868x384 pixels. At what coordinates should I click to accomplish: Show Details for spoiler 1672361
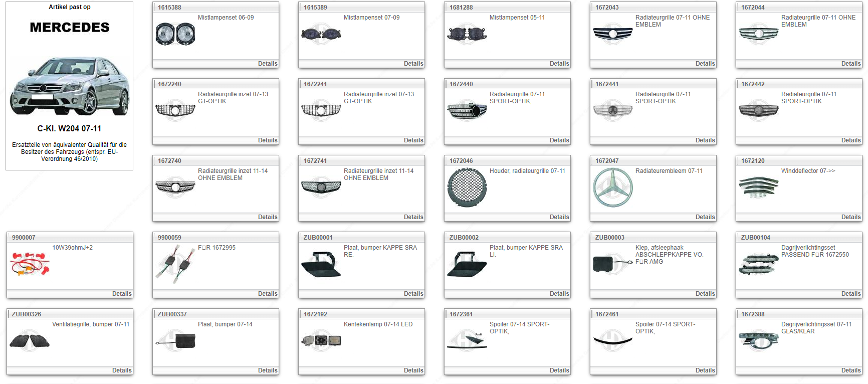559,370
